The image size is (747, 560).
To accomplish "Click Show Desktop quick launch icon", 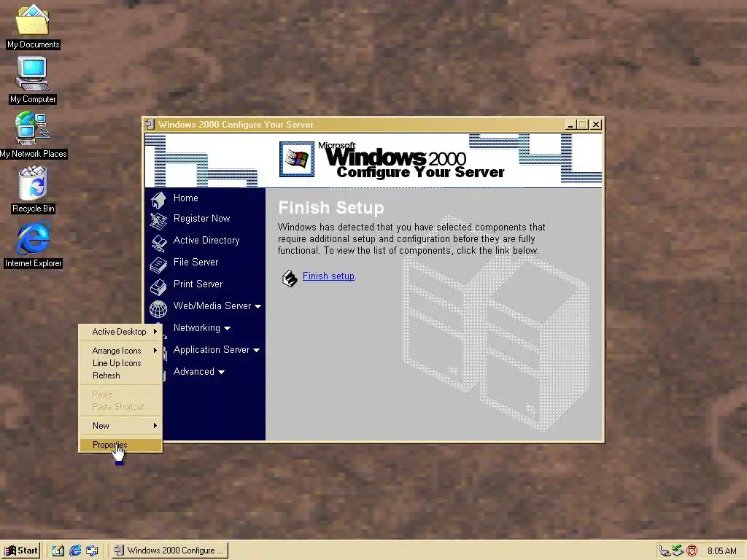I will click(x=58, y=551).
